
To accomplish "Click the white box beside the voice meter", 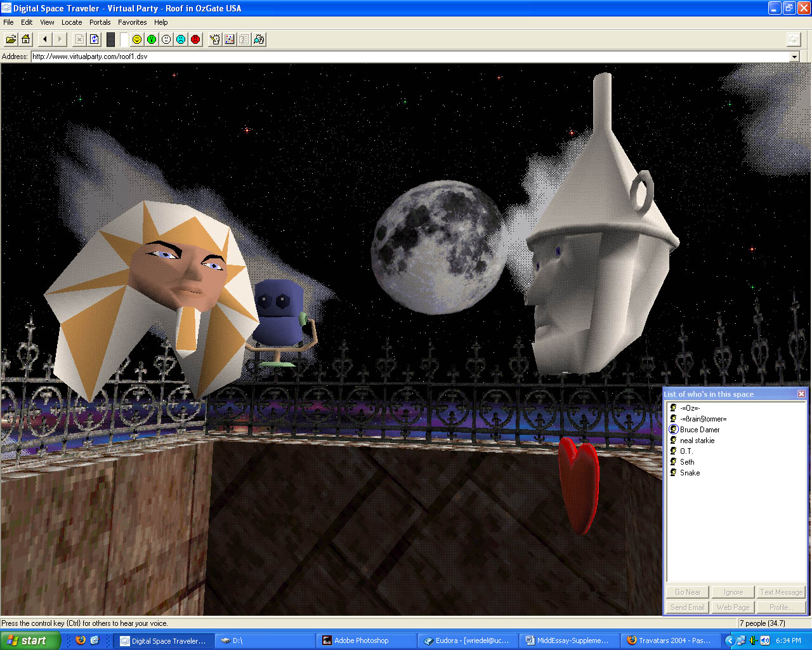I will 124,39.
